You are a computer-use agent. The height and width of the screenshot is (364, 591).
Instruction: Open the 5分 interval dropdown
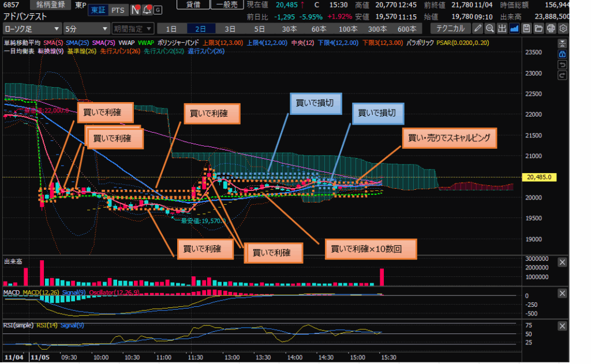coord(86,28)
